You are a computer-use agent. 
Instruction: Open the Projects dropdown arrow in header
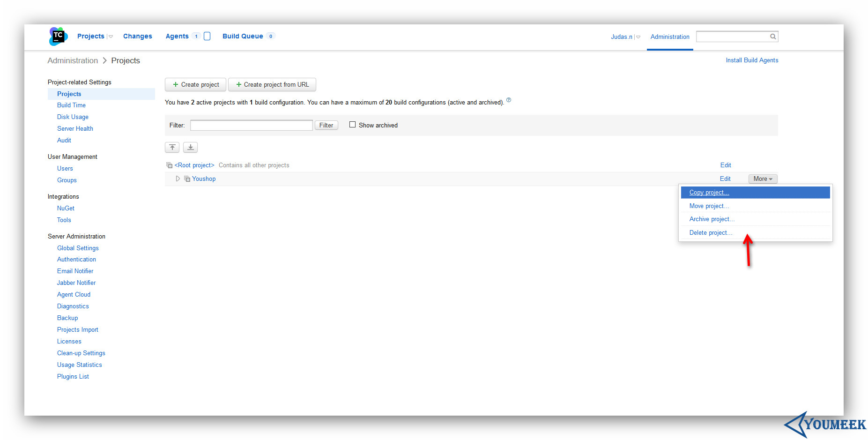[111, 37]
